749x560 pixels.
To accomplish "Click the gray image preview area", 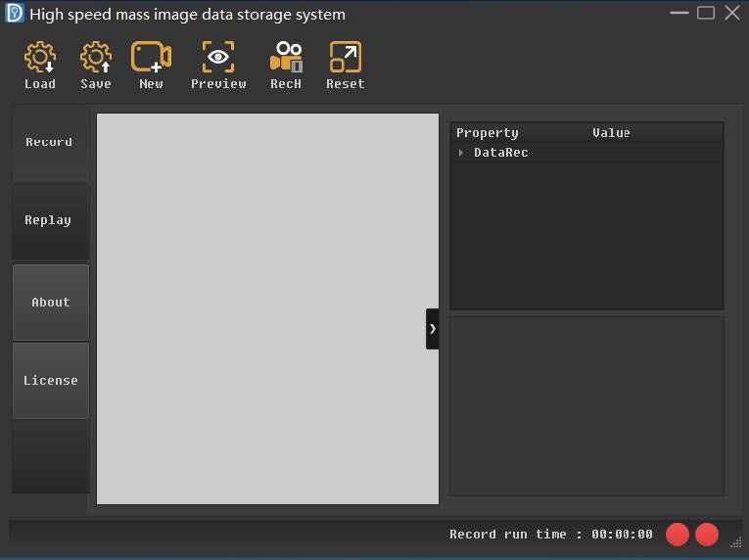I will (267, 308).
